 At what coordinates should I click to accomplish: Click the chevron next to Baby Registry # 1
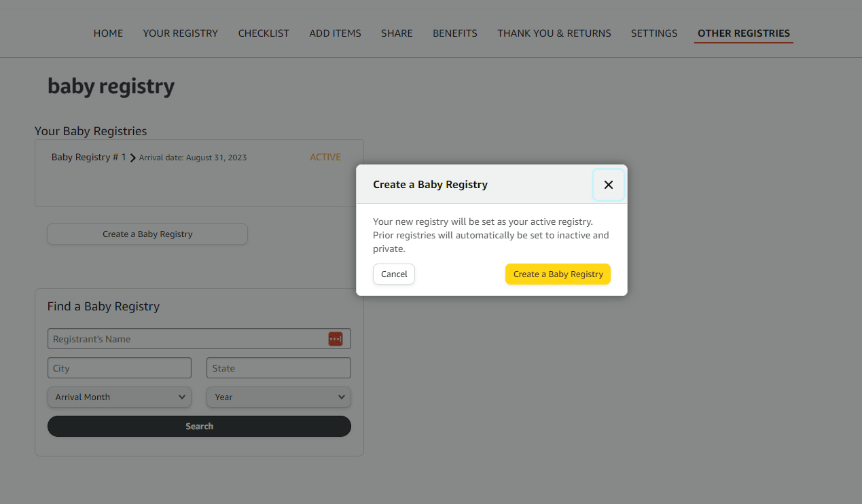133,157
